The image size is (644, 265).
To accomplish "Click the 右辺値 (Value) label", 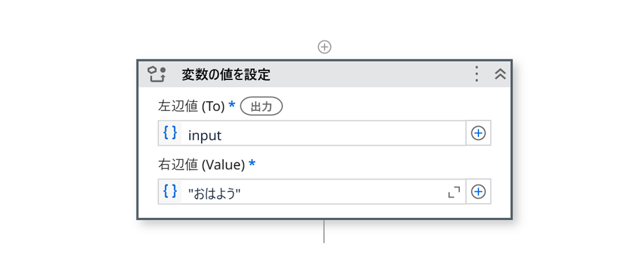I will 201,164.
